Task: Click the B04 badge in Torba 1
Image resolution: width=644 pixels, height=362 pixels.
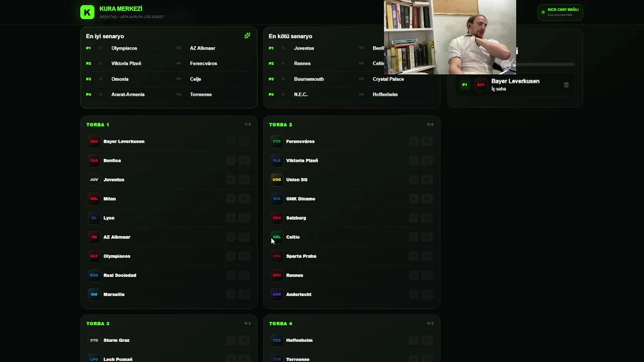Action: pyautogui.click(x=94, y=141)
